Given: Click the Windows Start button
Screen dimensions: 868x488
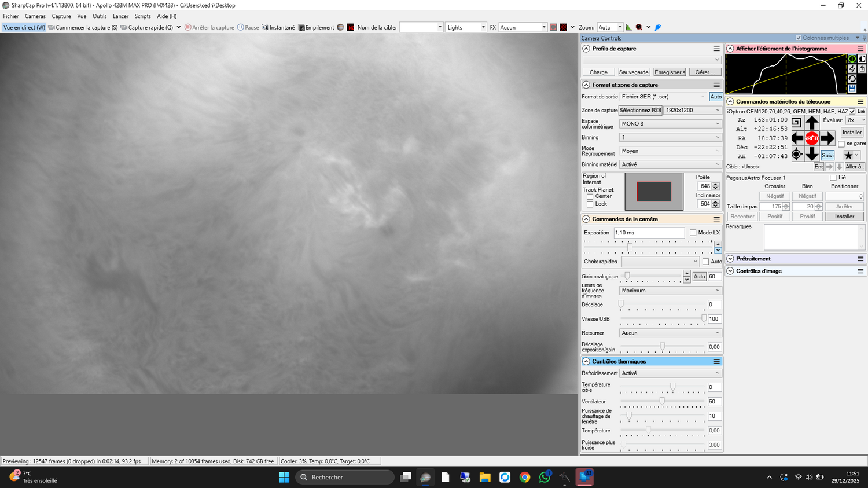Looking at the screenshot, I should pyautogui.click(x=284, y=477).
